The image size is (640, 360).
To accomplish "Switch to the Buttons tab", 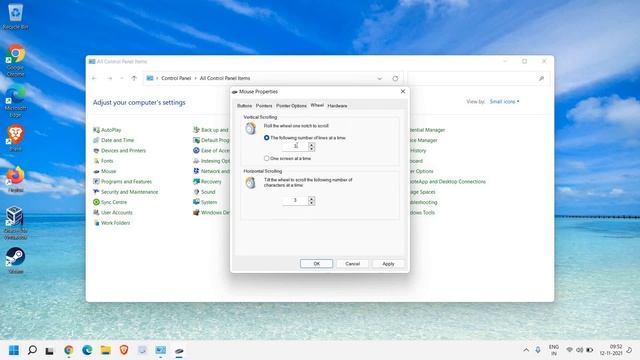I will [x=244, y=106].
